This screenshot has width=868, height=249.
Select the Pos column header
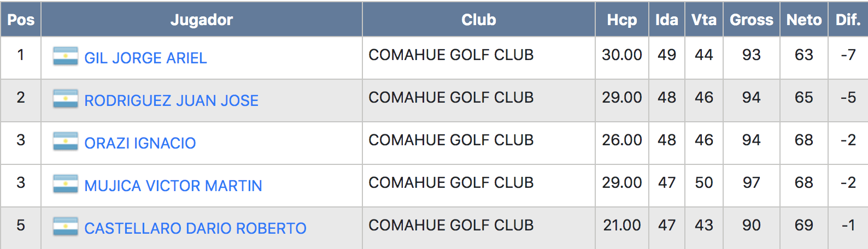[x=21, y=20]
